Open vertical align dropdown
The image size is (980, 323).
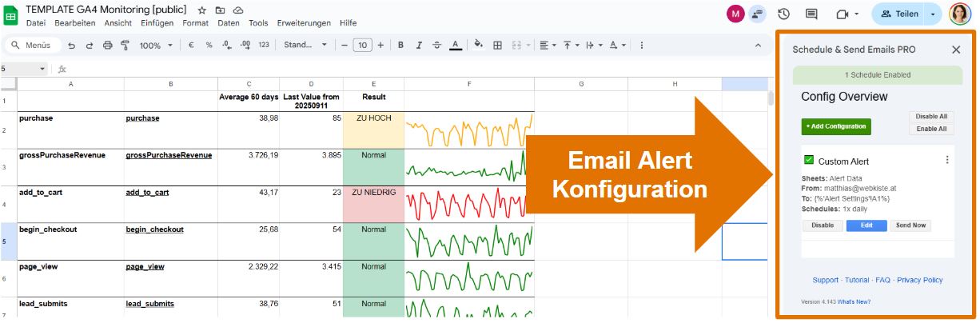pyautogui.click(x=572, y=46)
